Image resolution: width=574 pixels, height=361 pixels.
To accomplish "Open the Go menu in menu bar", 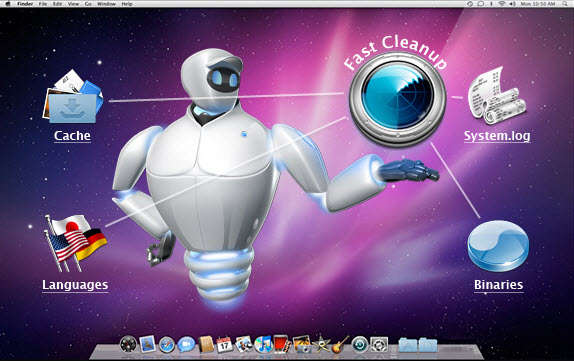I will 88,4.
